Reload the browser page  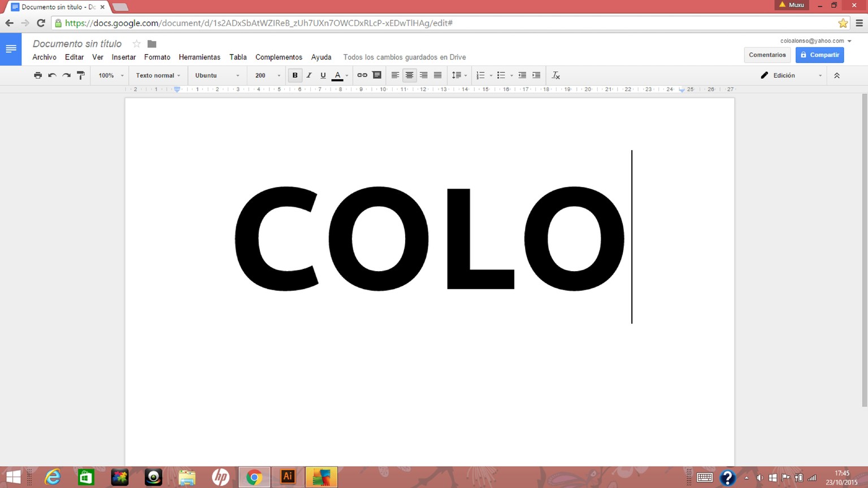coord(41,23)
